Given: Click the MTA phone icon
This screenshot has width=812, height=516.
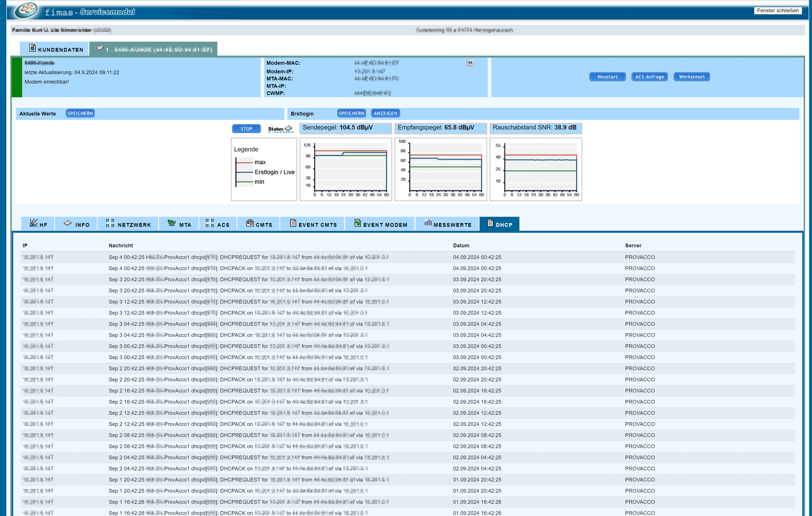Looking at the screenshot, I should [x=172, y=223].
